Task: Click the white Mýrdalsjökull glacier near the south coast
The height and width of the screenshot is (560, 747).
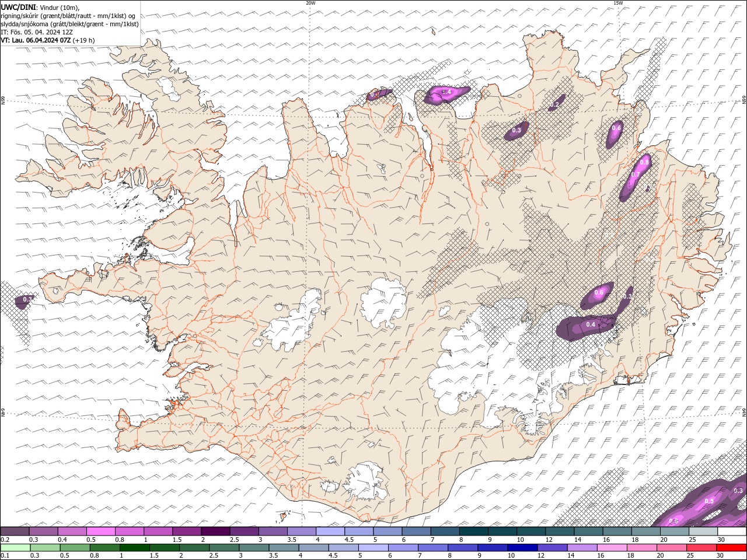Action: coord(365,481)
